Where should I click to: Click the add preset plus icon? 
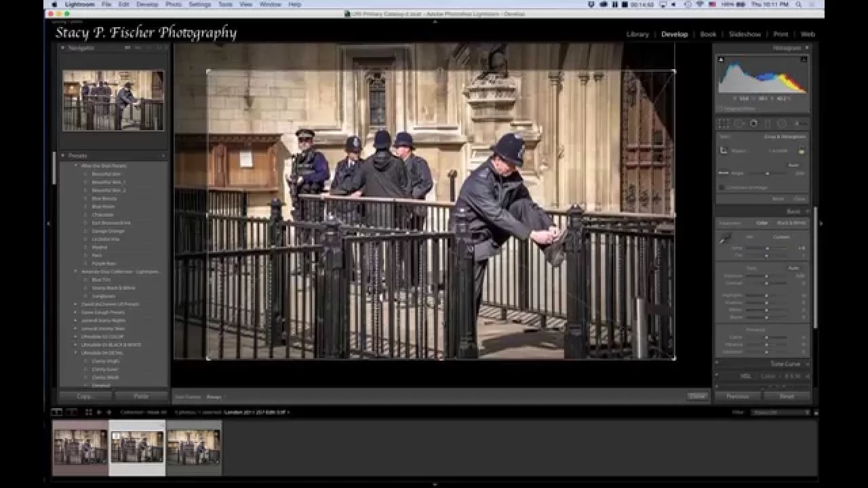coord(163,156)
